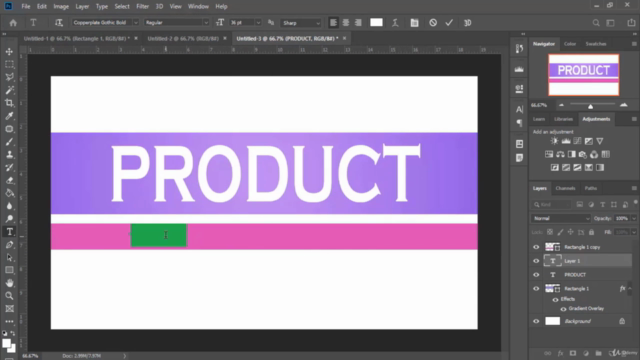640x360 pixels.
Task: Click the text color swatch
Action: pos(376,22)
